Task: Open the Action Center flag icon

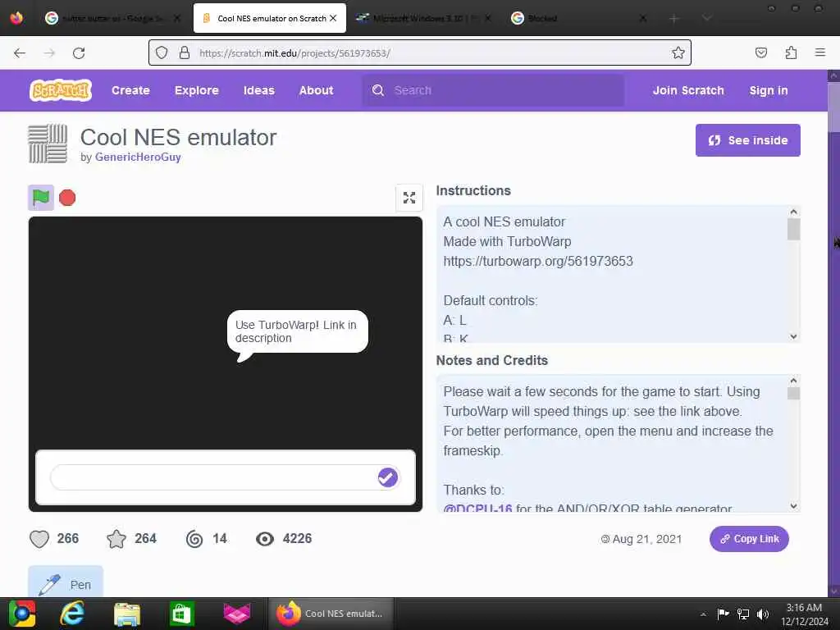Action: pos(723,614)
